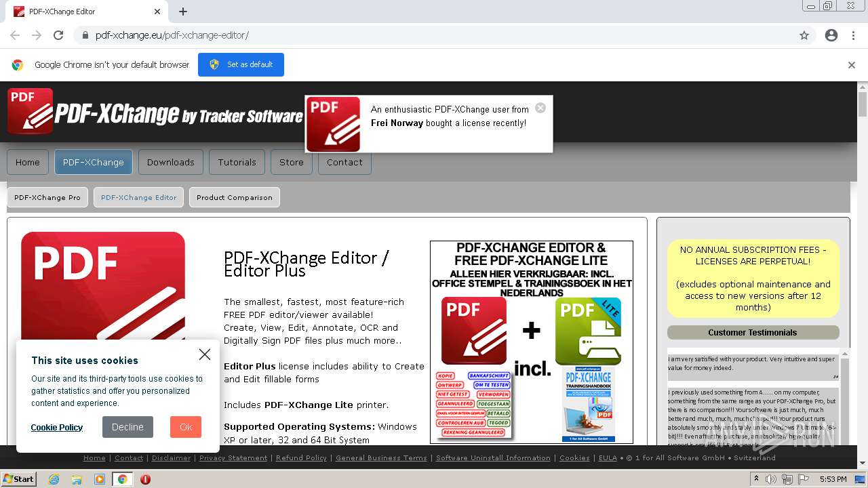Click the green PDF Lite printer icon
Image resolution: width=868 pixels, height=488 pixels.
point(588,331)
